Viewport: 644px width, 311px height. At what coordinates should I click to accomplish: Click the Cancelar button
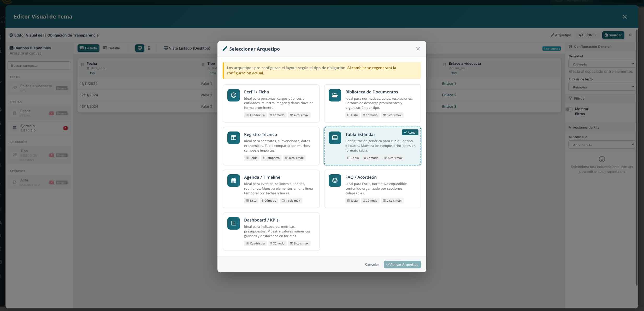[372, 264]
